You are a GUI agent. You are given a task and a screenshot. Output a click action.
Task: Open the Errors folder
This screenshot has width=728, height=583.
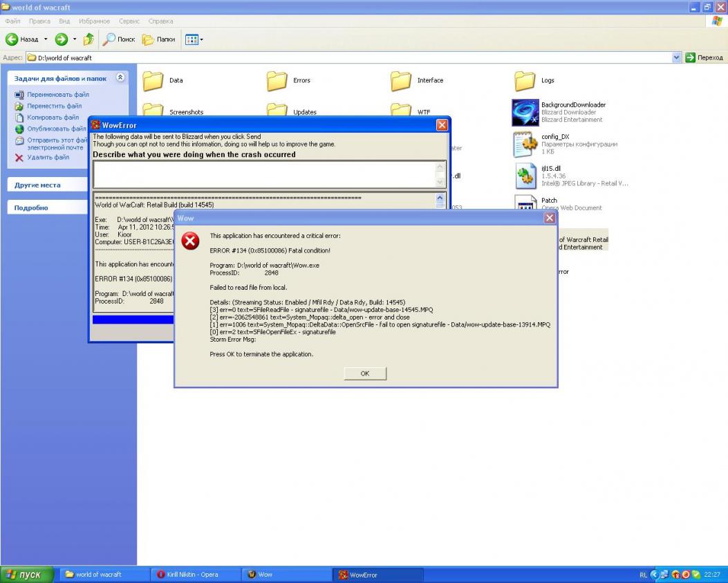[277, 81]
